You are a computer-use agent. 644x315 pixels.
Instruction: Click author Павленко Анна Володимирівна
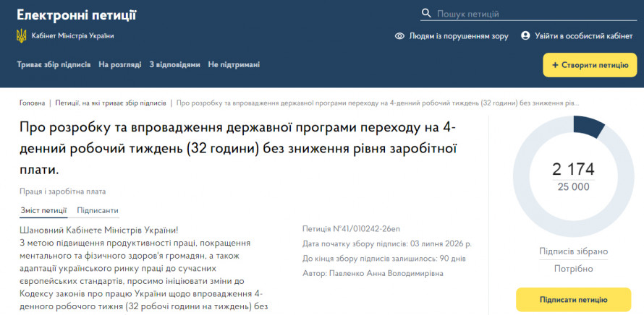point(386,274)
